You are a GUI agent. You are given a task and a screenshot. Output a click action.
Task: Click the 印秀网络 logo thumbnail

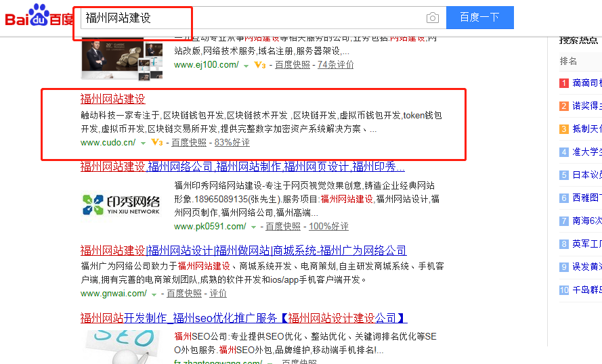(121, 205)
